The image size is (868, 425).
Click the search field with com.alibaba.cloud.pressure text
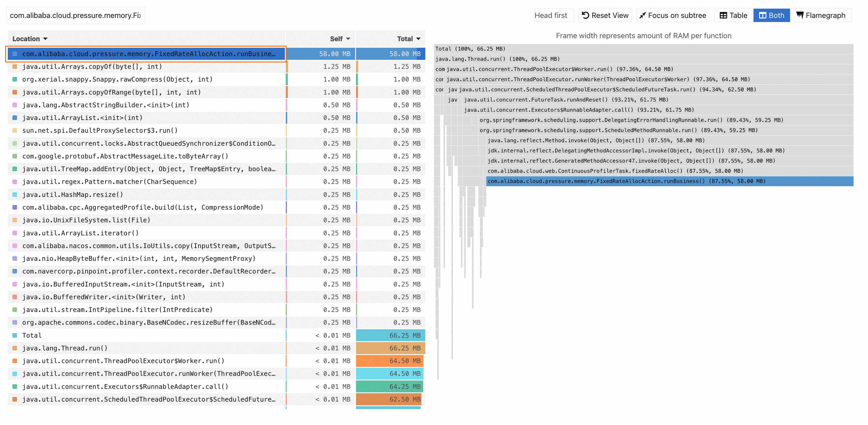tap(75, 15)
